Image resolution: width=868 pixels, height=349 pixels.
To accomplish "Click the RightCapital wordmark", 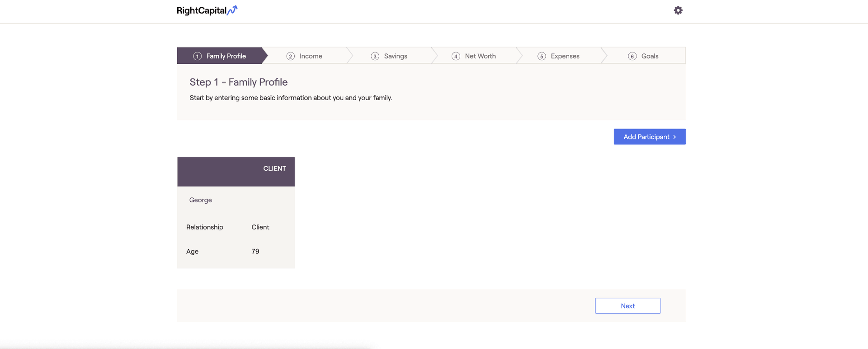I will point(201,10).
